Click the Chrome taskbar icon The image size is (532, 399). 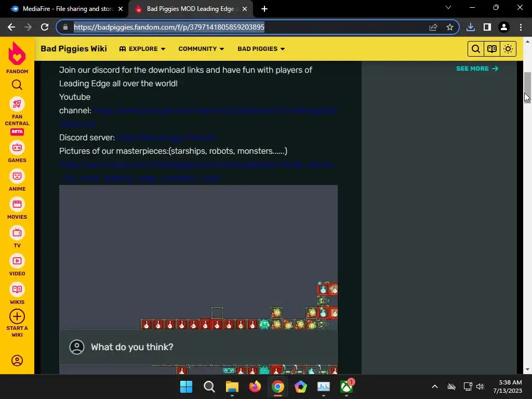point(278,387)
